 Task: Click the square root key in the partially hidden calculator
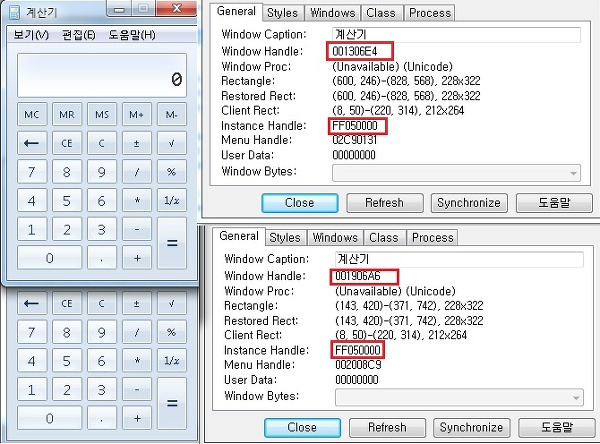click(171, 303)
